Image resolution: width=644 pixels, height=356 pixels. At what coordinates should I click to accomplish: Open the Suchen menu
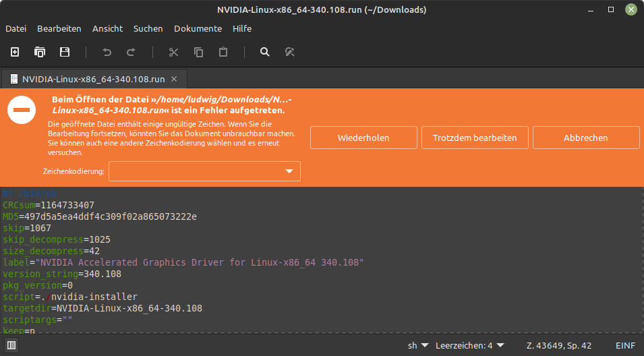point(148,29)
